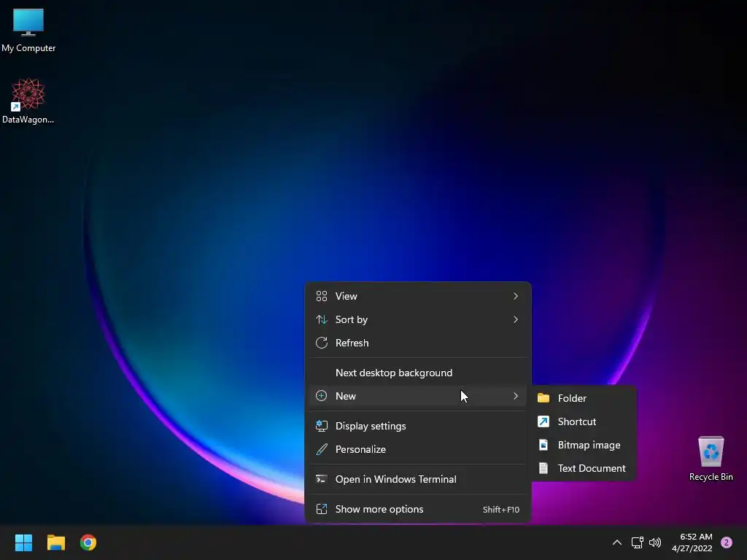
Task: Click the monitor gear icon beside Display settings
Action: [x=322, y=426]
